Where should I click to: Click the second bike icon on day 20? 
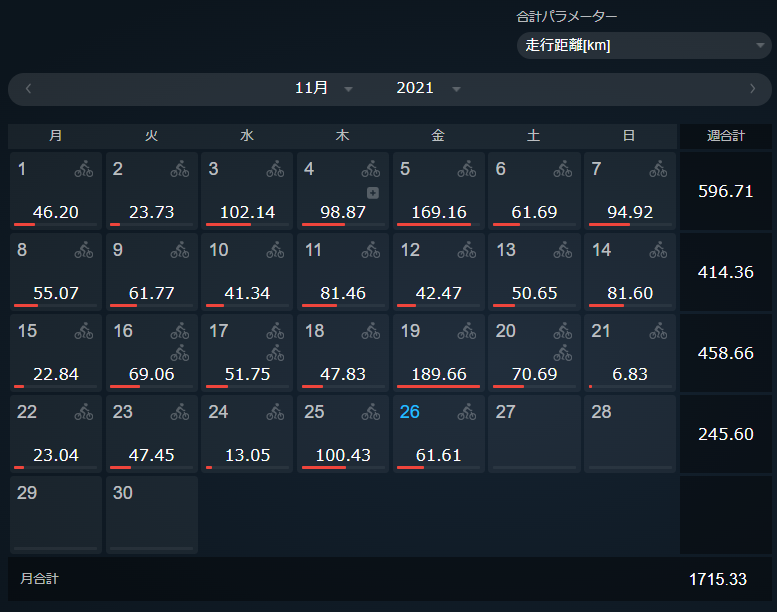pos(562,352)
